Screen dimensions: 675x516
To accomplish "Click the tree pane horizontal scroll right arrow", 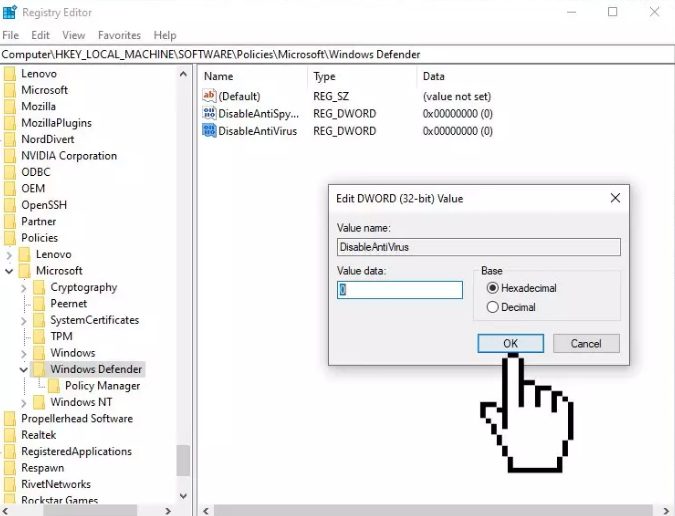I will 168,511.
